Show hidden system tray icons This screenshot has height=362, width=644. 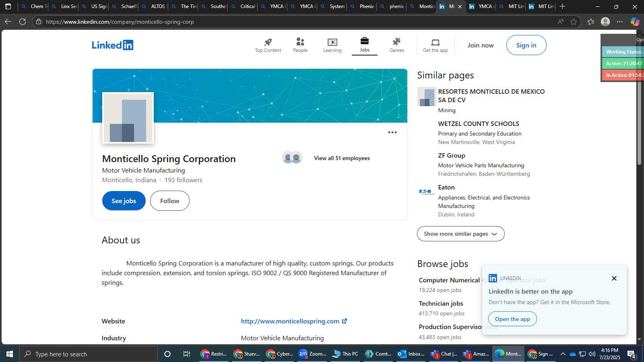[563, 354]
